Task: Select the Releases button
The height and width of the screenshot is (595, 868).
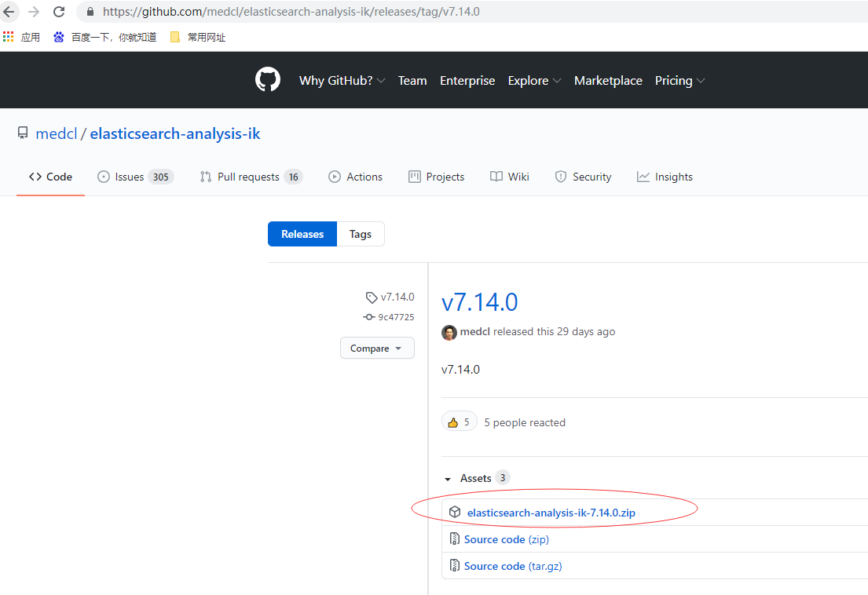Action: pos(302,234)
